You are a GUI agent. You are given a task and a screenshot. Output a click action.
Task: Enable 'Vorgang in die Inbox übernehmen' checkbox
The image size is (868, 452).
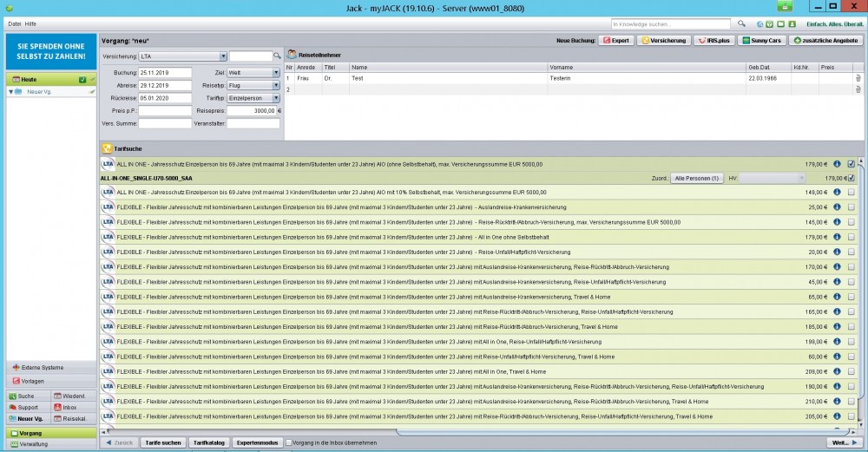click(x=290, y=442)
